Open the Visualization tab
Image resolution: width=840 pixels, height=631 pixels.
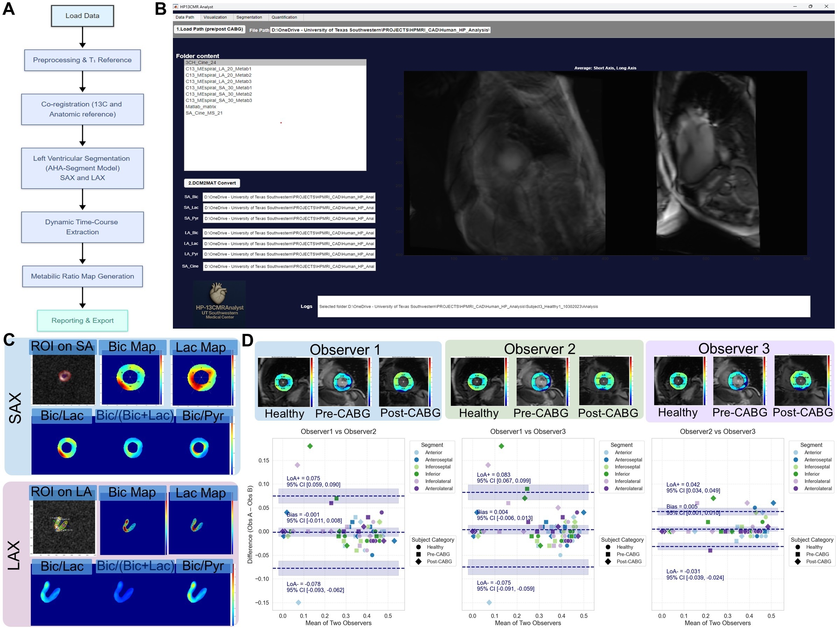tap(215, 17)
